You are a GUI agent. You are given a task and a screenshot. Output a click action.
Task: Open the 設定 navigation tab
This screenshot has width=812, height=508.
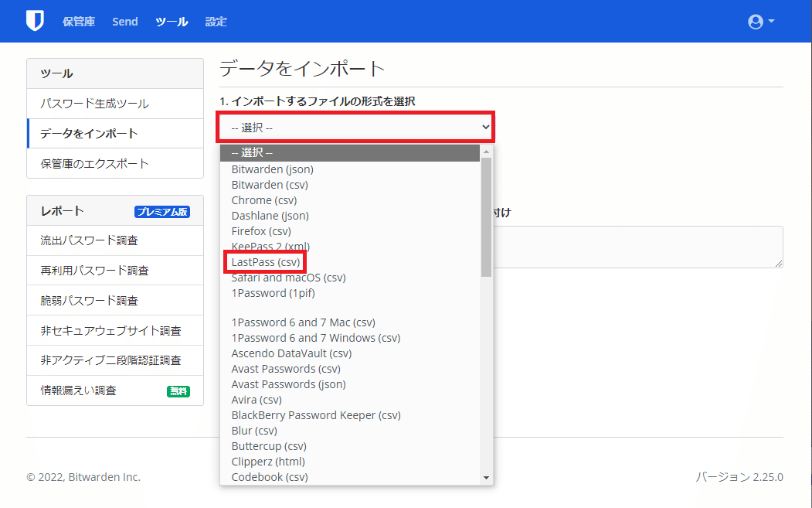(x=216, y=22)
